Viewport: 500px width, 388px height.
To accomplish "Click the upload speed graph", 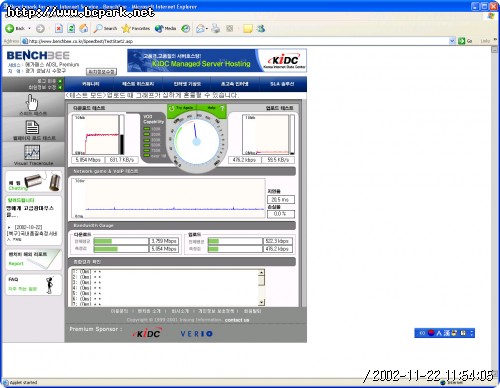I will (266, 135).
